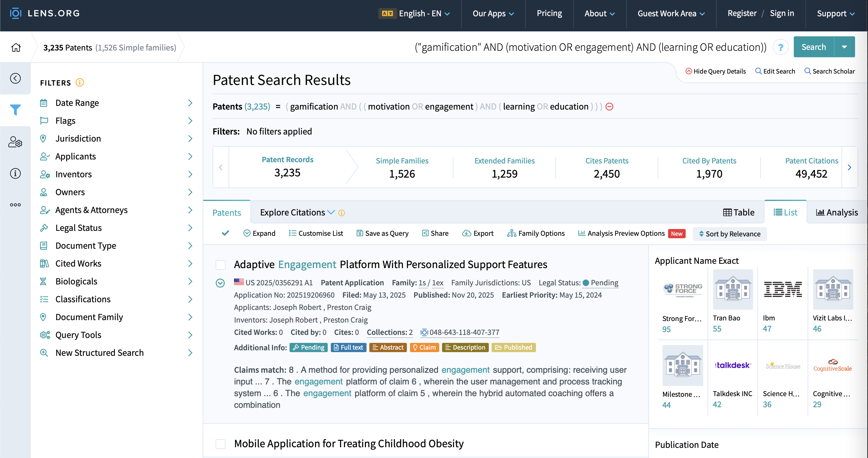Open the filter funnel sidebar panel
The height and width of the screenshot is (458, 868).
point(15,110)
